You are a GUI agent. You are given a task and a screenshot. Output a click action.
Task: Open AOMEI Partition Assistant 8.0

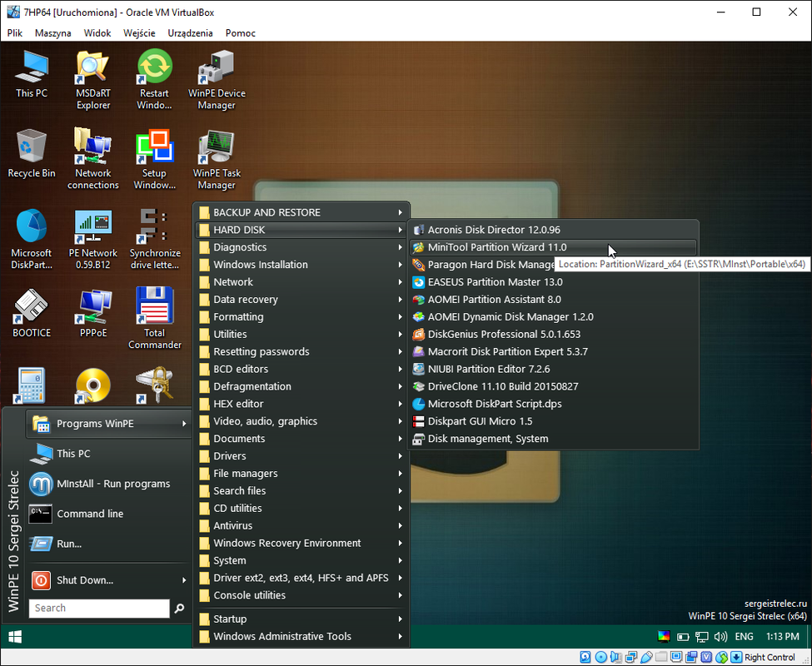(x=552, y=300)
